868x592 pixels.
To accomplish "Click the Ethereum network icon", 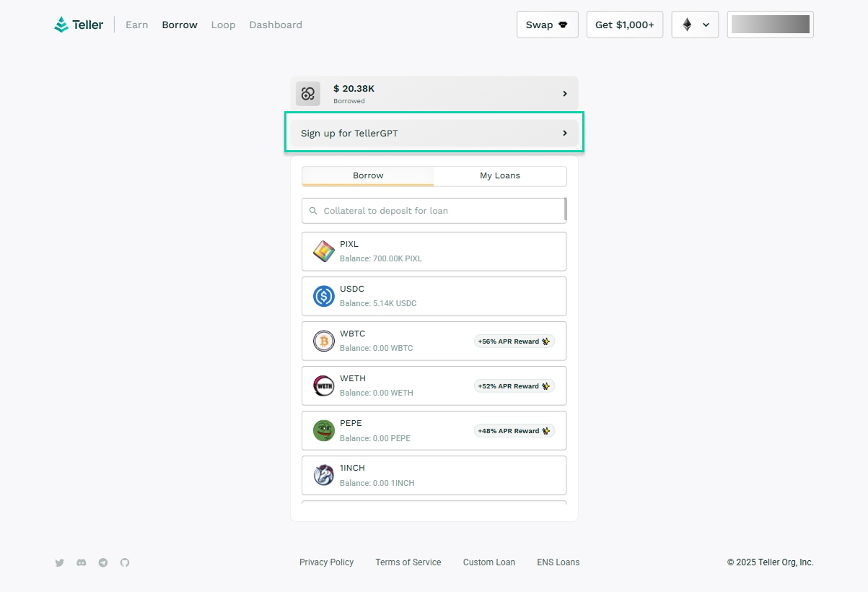I will pos(687,25).
